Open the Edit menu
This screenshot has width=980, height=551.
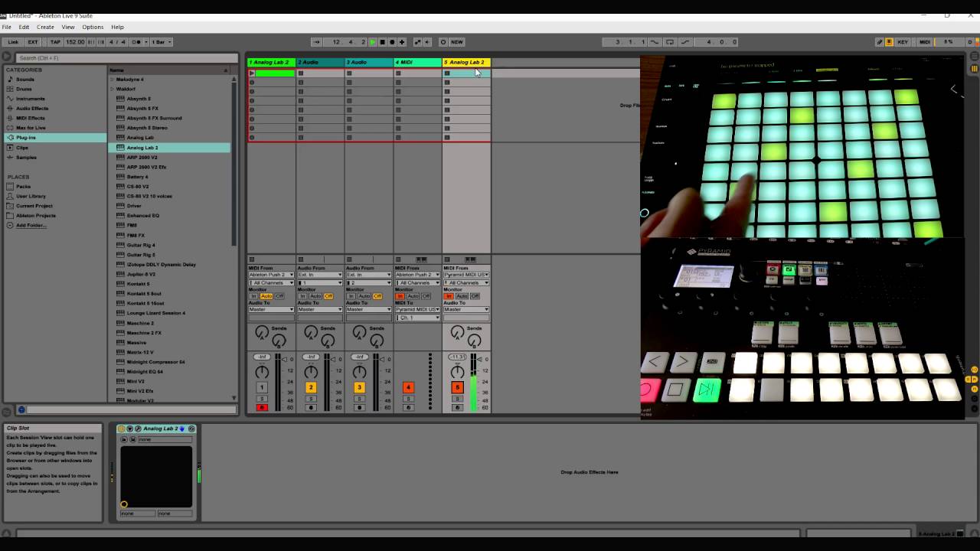pos(24,27)
